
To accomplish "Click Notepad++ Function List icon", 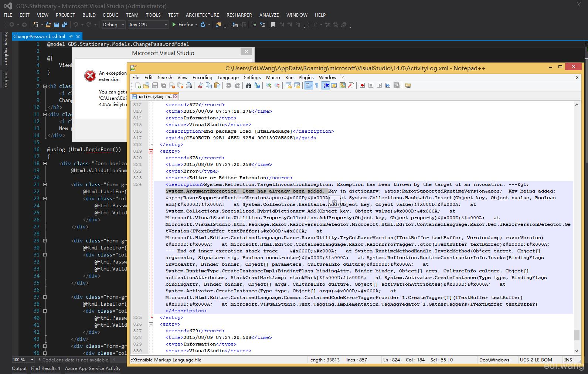I will 351,85.
